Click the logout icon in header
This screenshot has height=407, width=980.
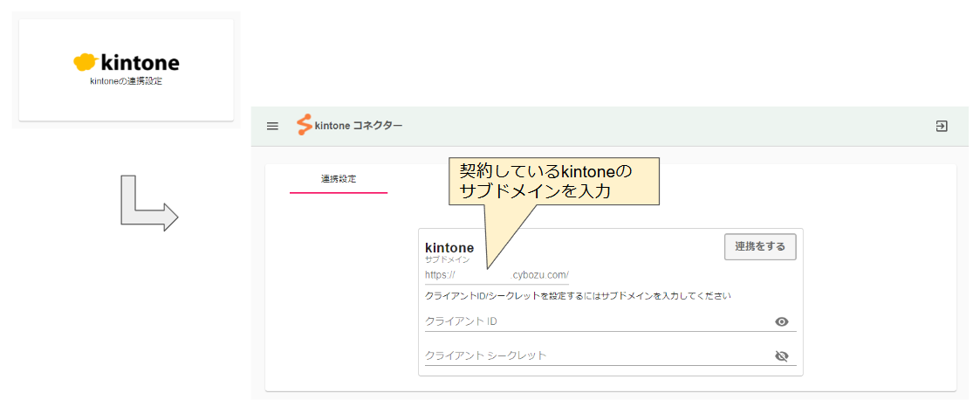942,127
